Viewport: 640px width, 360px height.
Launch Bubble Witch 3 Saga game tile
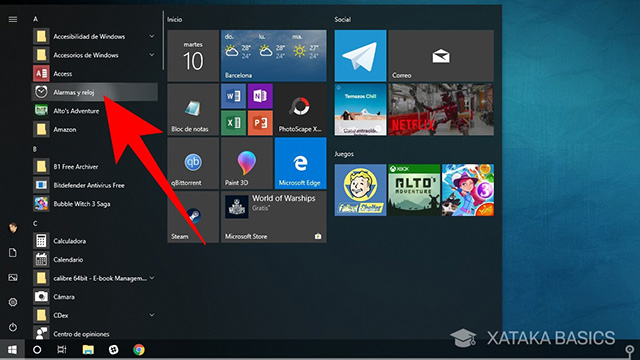pos(468,190)
